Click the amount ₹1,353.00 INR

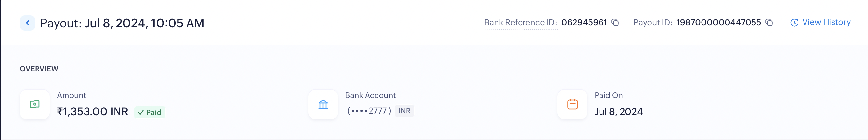tap(92, 112)
